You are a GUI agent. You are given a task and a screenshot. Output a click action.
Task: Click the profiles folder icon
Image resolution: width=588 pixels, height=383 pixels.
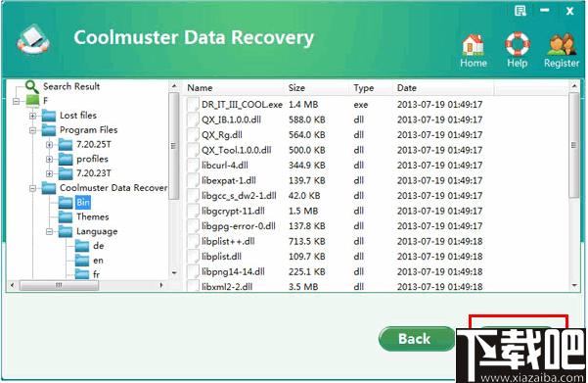tap(66, 160)
